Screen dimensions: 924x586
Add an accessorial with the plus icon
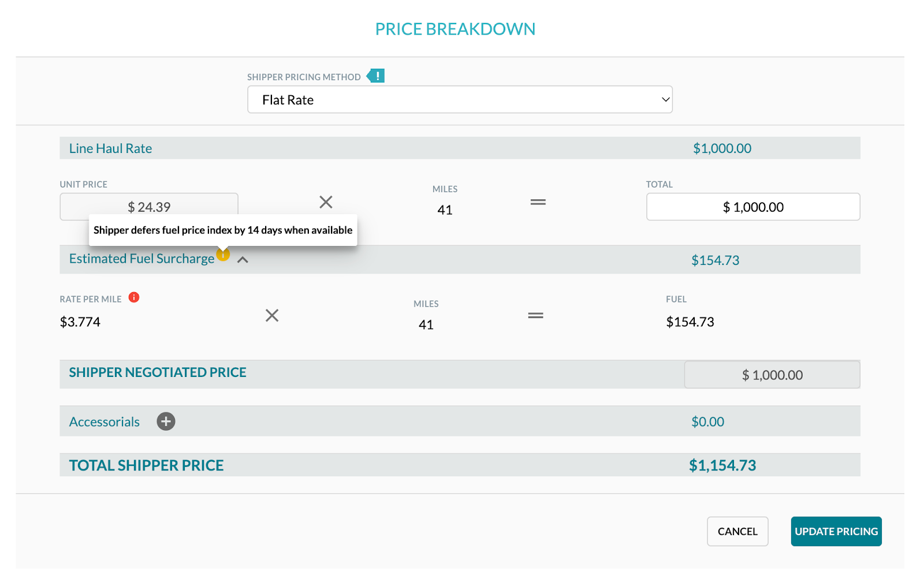point(166,421)
